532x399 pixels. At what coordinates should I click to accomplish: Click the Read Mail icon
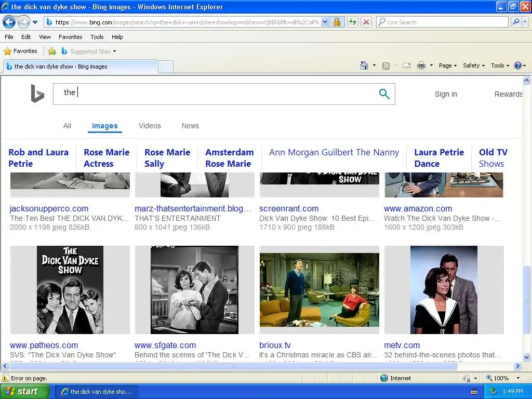tap(407, 65)
